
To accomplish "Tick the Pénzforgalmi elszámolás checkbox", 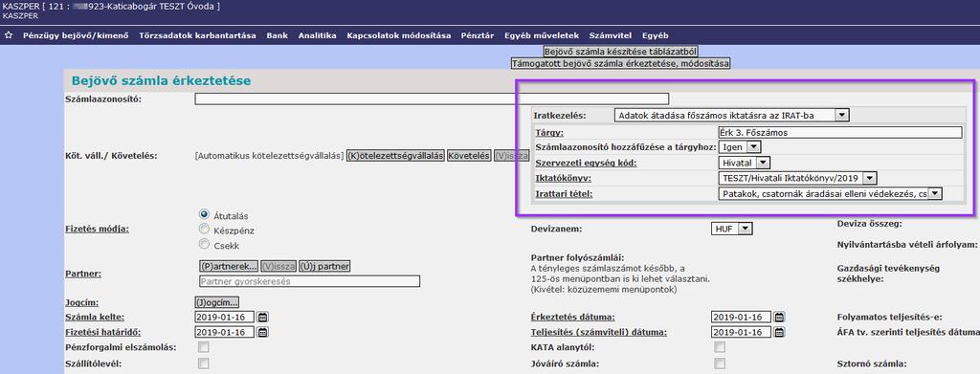I will tap(203, 347).
